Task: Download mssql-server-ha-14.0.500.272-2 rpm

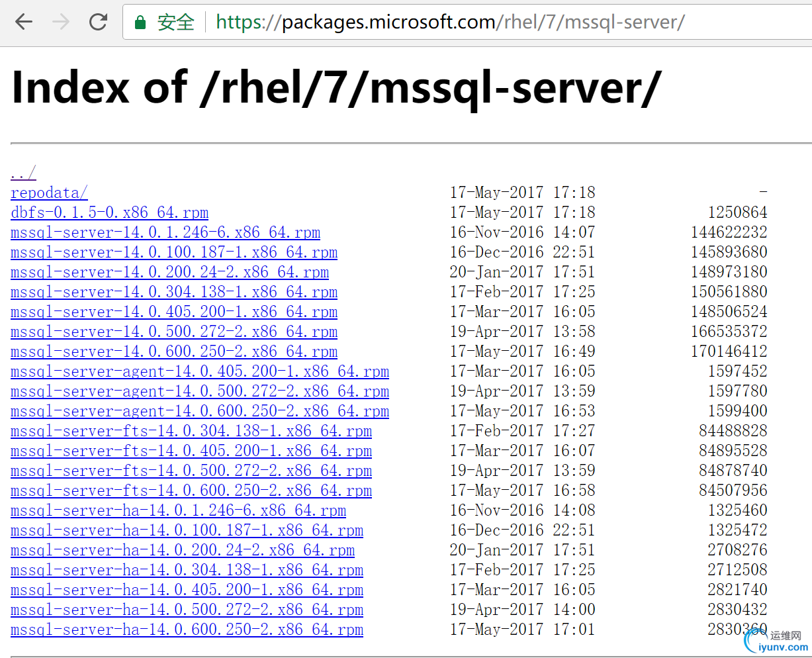Action: [x=187, y=610]
